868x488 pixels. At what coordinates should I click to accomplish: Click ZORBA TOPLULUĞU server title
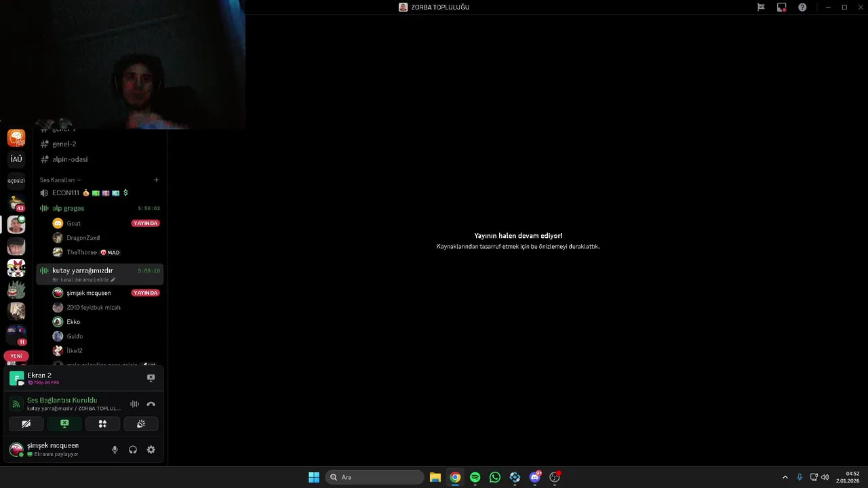tap(440, 7)
